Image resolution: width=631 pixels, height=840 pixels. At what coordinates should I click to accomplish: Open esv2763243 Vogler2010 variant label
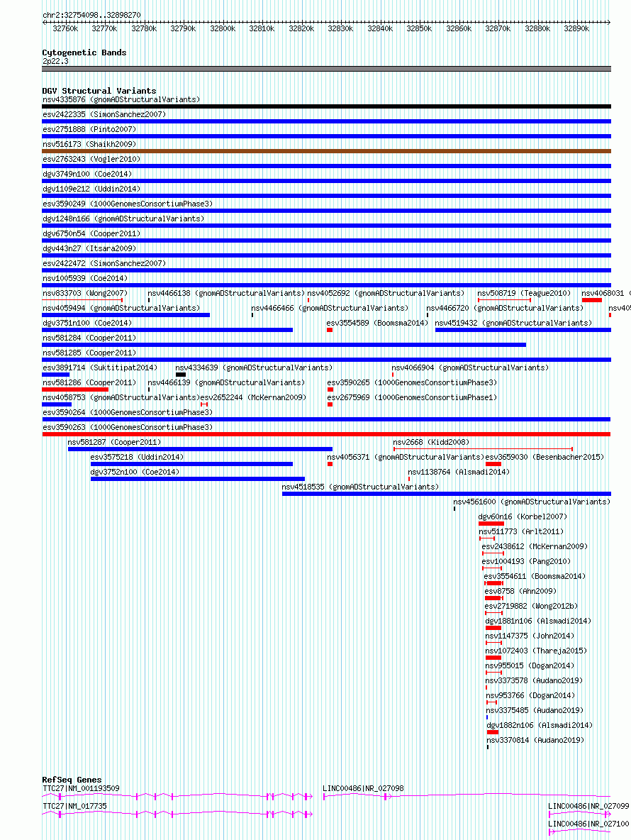coord(91,159)
